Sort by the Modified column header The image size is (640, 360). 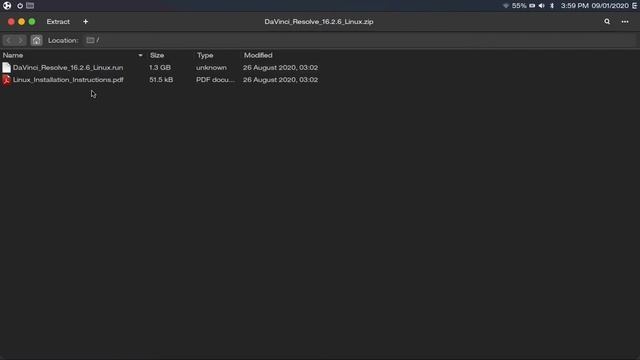(258, 55)
